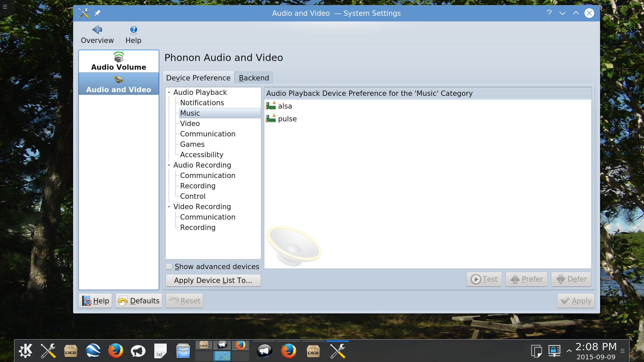Click the Apply button
The image size is (644, 362).
click(576, 301)
